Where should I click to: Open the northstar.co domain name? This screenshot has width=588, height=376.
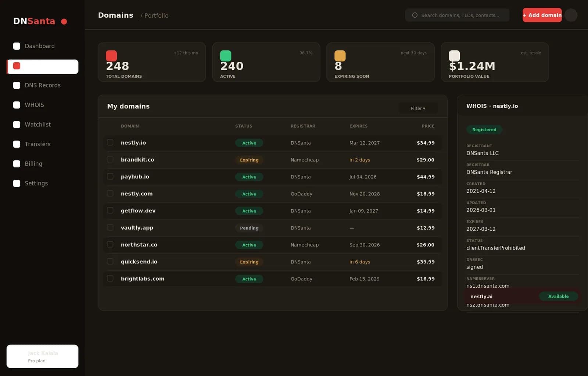tap(139, 245)
